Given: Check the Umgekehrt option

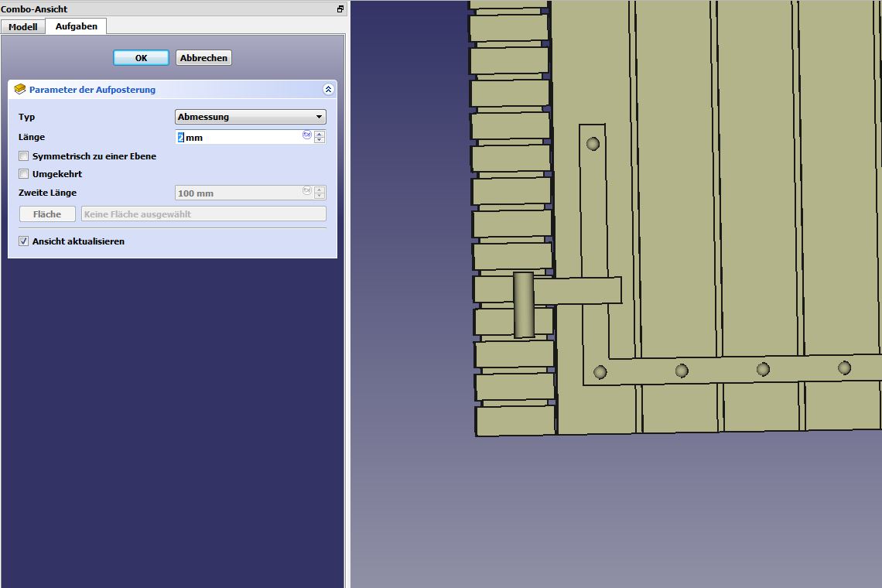Looking at the screenshot, I should point(24,174).
